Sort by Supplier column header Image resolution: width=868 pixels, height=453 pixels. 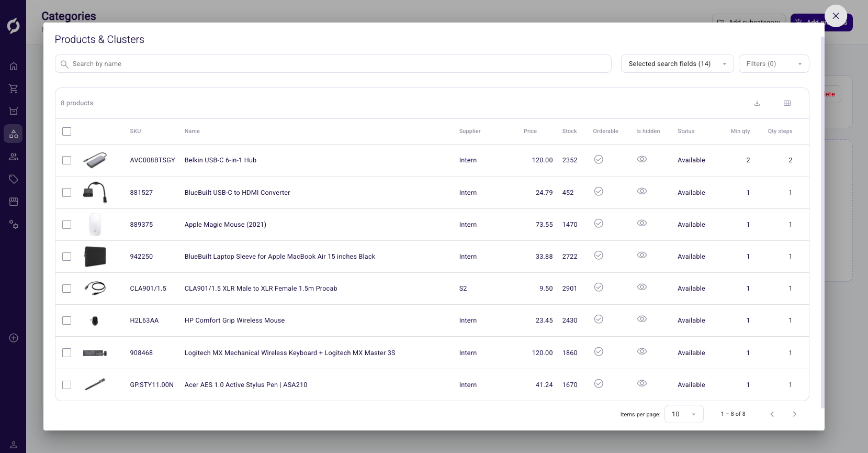(x=470, y=131)
